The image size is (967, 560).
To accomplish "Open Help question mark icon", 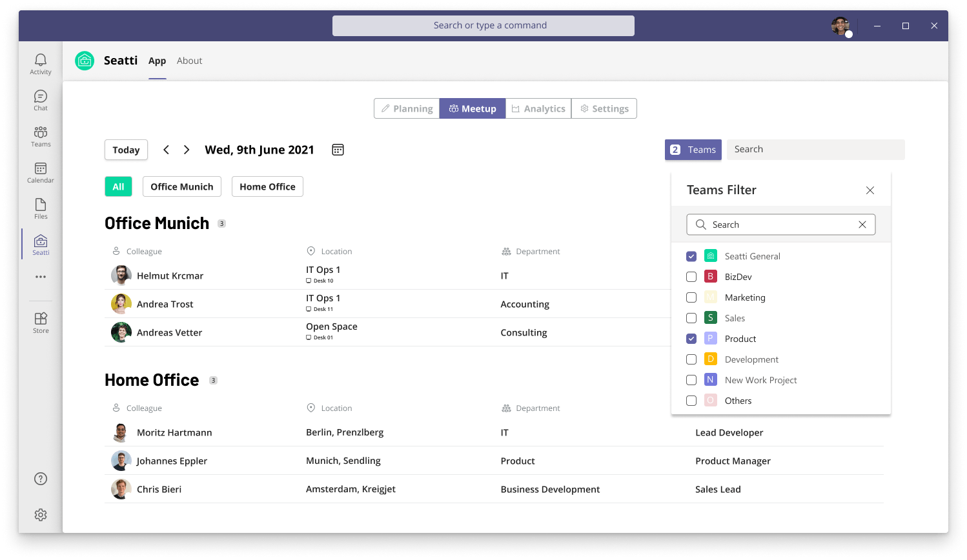I will point(41,479).
